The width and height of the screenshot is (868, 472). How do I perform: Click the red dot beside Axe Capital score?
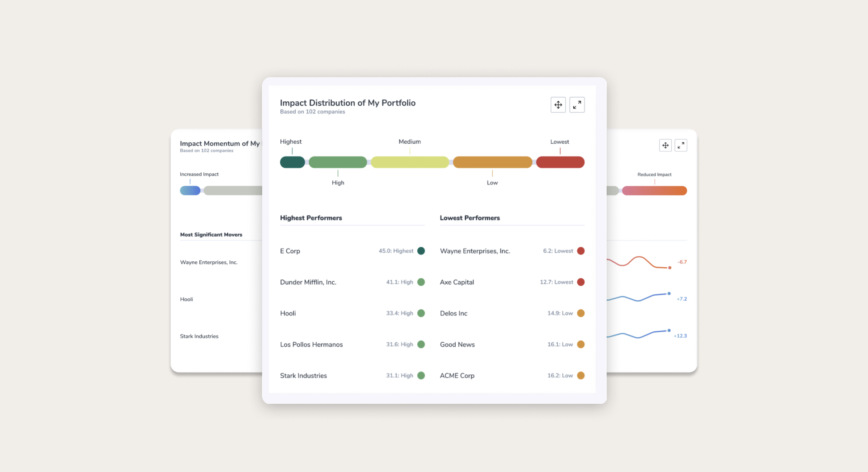tap(581, 282)
